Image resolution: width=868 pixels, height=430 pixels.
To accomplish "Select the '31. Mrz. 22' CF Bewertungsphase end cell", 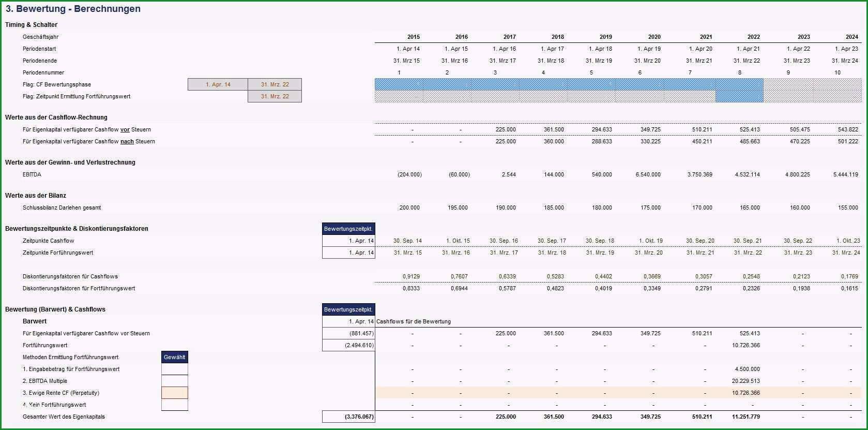I will [275, 84].
